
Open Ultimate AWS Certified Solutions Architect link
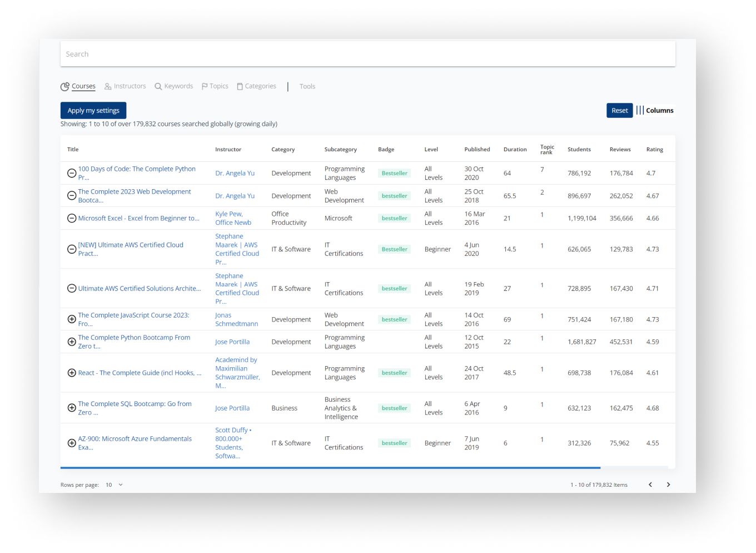140,288
